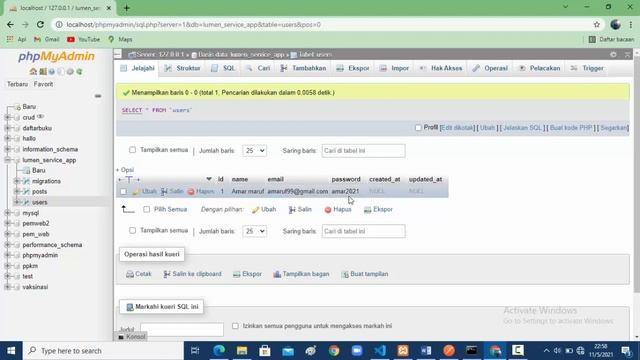Viewport: 640px width, 360px height.
Task: Sort by the email column header
Action: click(276, 179)
